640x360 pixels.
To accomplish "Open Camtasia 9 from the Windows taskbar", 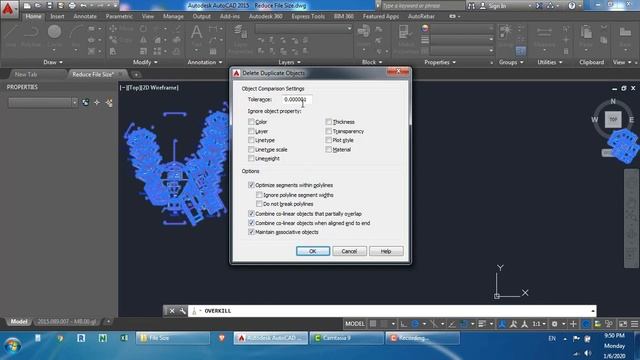I will (347, 338).
